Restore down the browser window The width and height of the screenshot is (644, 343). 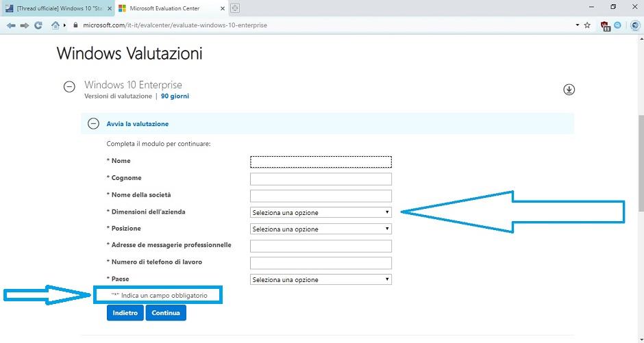(x=613, y=7)
